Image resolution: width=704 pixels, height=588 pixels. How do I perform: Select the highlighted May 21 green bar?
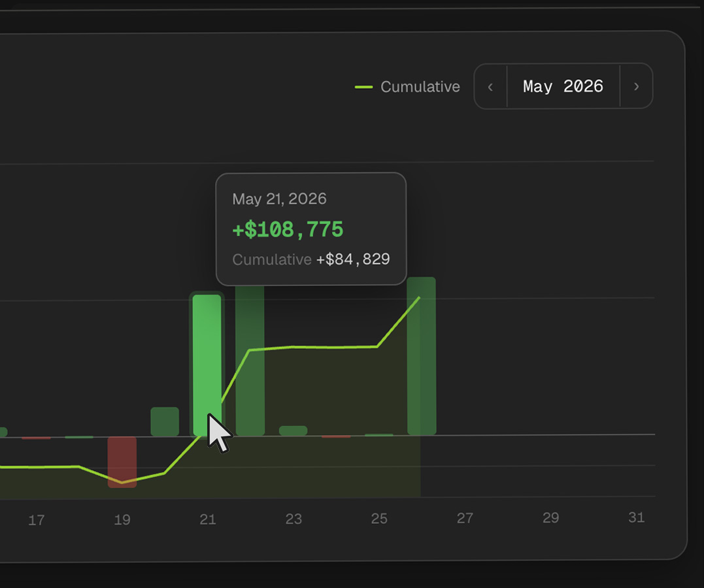click(207, 365)
